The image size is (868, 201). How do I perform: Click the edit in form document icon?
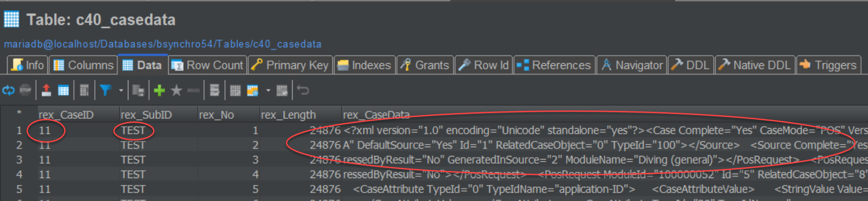pyautogui.click(x=215, y=91)
